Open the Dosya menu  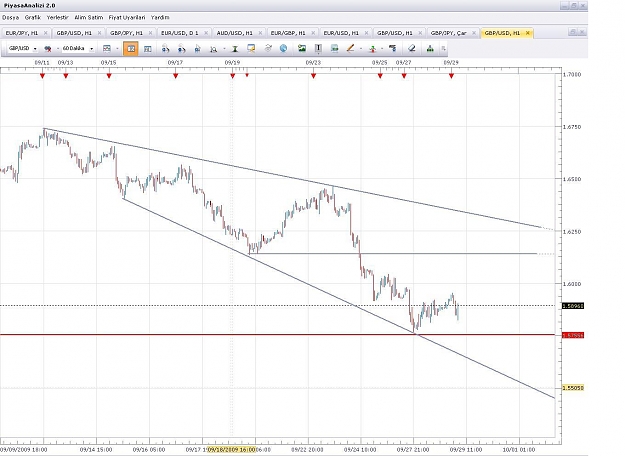click(10, 18)
